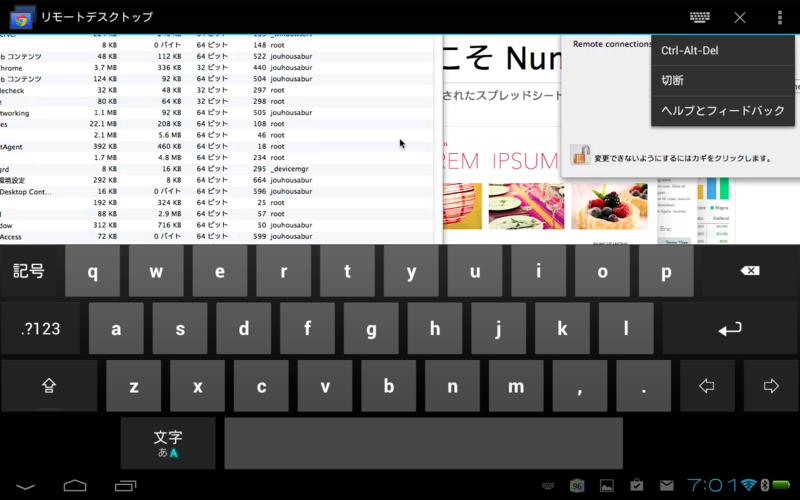Open Android recent apps button
The height and width of the screenshot is (500, 800).
coord(126,485)
